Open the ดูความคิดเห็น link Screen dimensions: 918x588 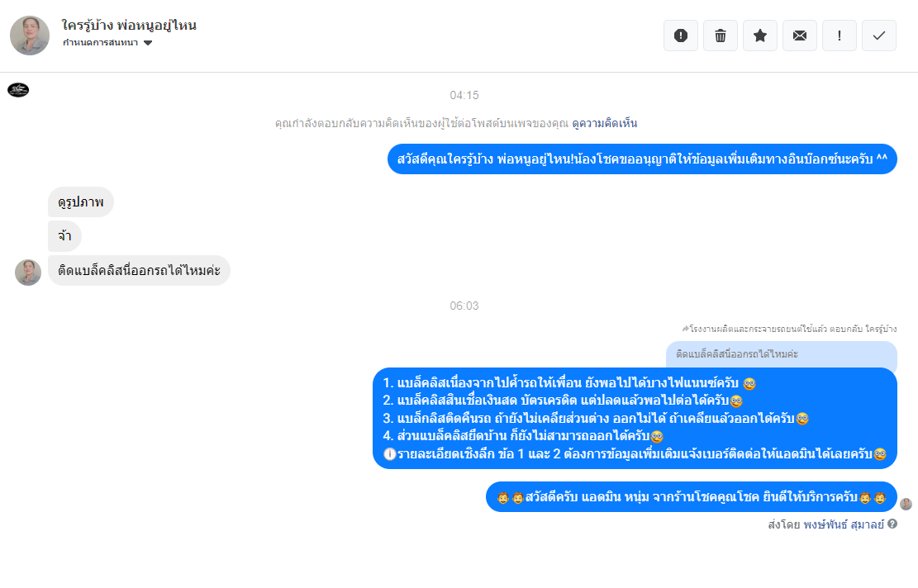point(604,123)
